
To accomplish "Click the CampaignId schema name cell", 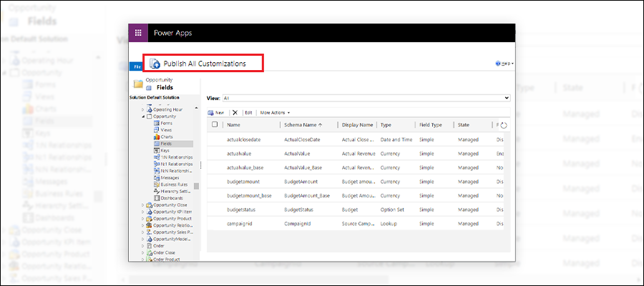I will pos(298,224).
